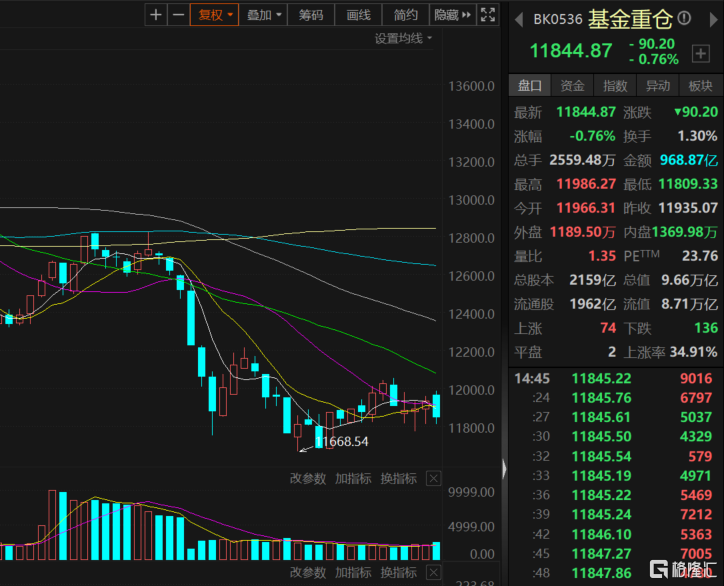Close the volume indicator panel
724x586 pixels.
[433, 478]
